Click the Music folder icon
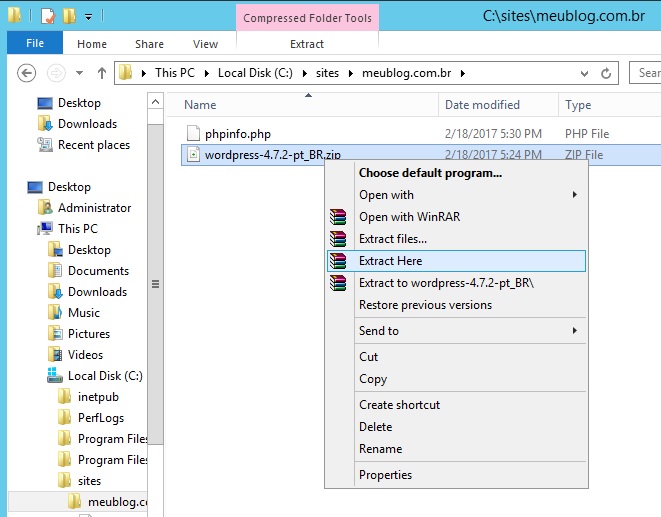The width and height of the screenshot is (661, 517). click(x=55, y=312)
